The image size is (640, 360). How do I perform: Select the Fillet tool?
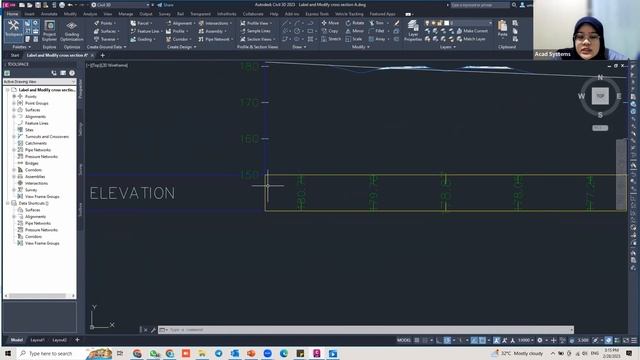coord(377,31)
